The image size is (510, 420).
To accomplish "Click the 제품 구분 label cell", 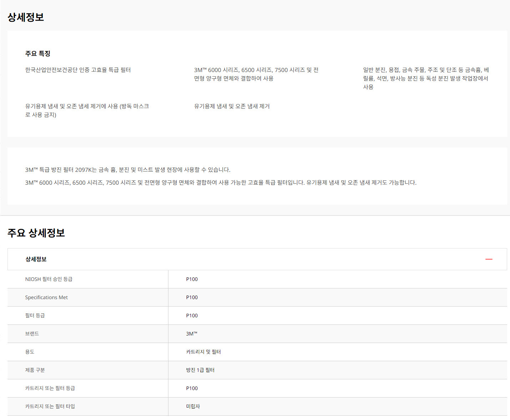I will (88, 370).
